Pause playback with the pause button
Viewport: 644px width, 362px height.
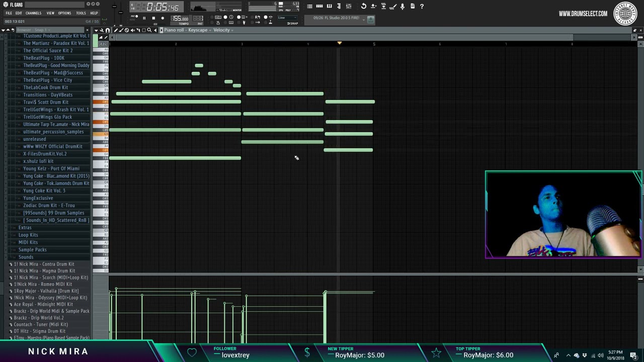click(144, 18)
